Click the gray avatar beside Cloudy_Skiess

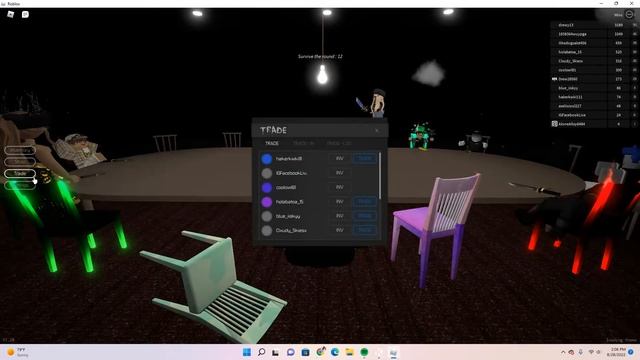click(x=267, y=230)
